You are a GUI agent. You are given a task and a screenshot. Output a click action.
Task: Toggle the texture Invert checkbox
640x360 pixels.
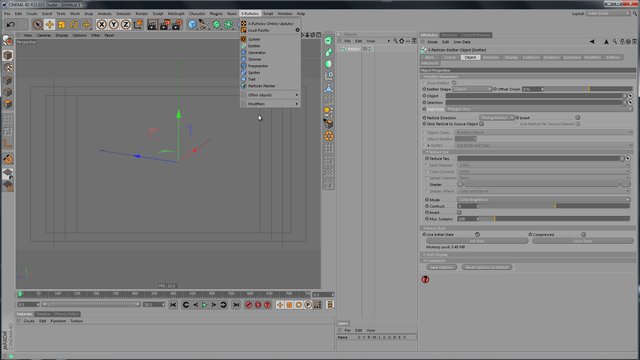[459, 213]
